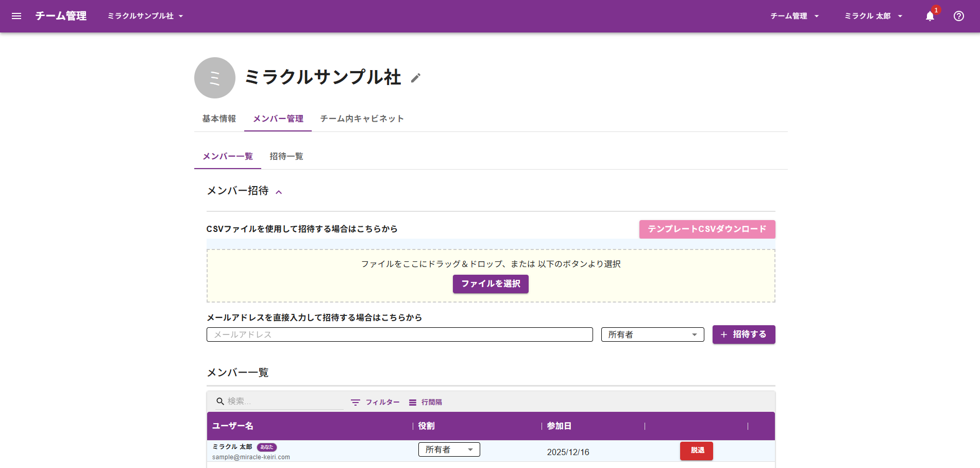
Task: Open the invitation role dropdown 所有者
Action: tap(652, 335)
